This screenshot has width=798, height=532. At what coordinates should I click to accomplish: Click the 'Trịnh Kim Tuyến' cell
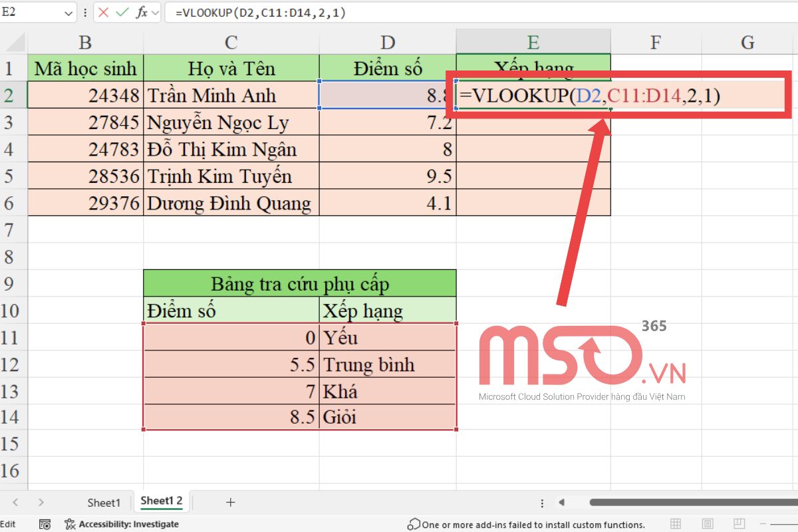pyautogui.click(x=231, y=176)
